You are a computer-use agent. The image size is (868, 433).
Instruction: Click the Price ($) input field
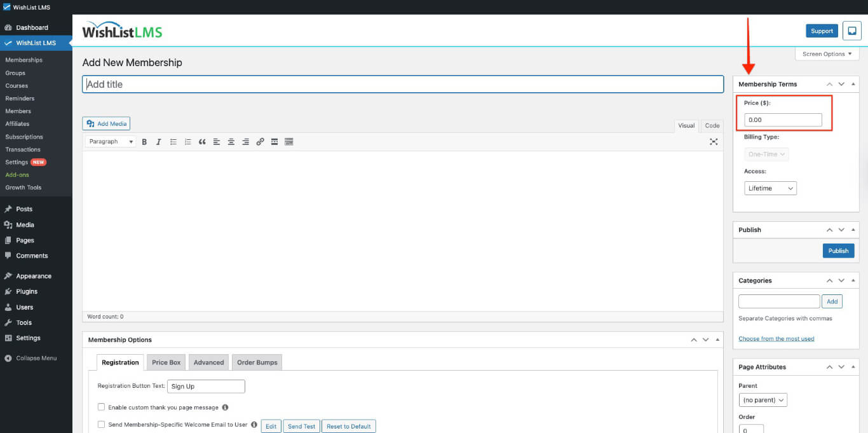pos(783,120)
